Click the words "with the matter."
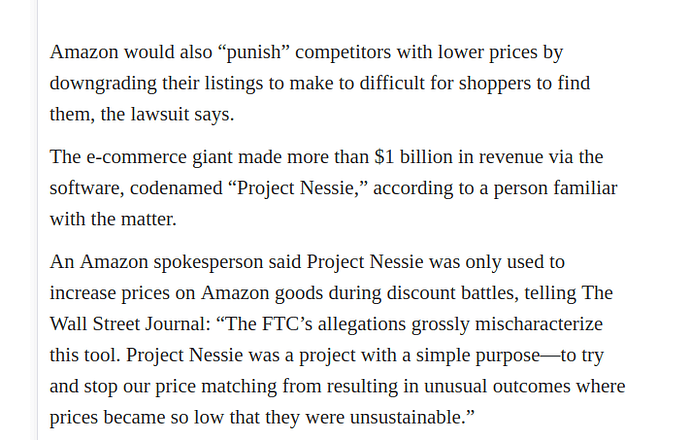Screen dimensions: 690x440 coord(113,219)
